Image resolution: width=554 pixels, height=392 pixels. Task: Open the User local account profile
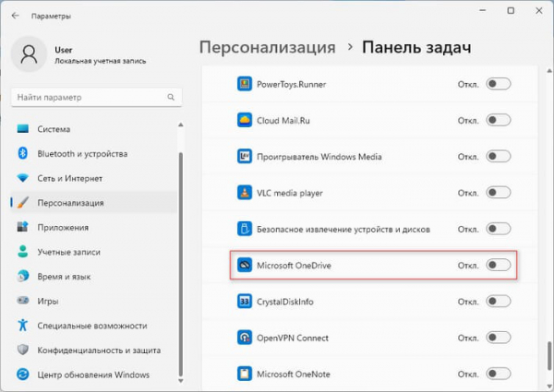[79, 54]
